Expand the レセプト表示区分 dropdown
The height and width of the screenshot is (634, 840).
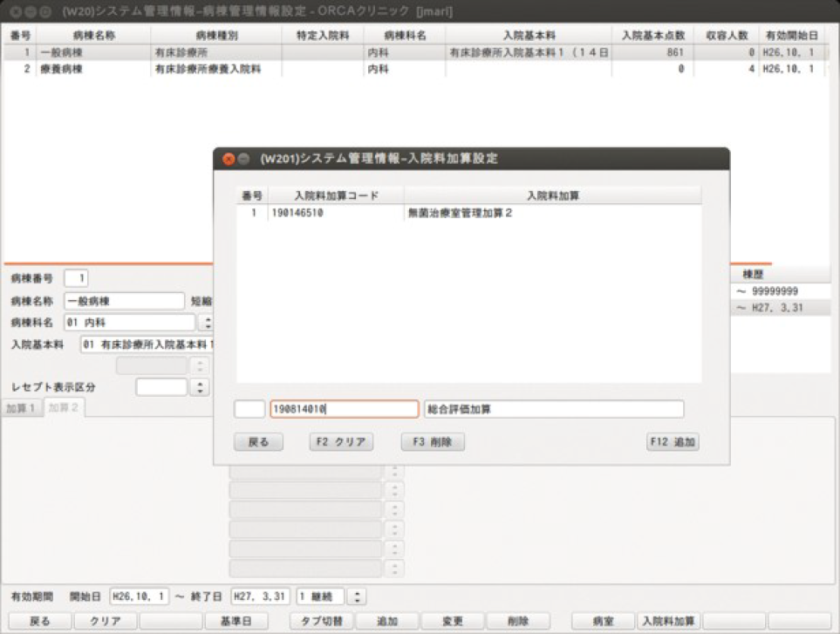coord(201,387)
